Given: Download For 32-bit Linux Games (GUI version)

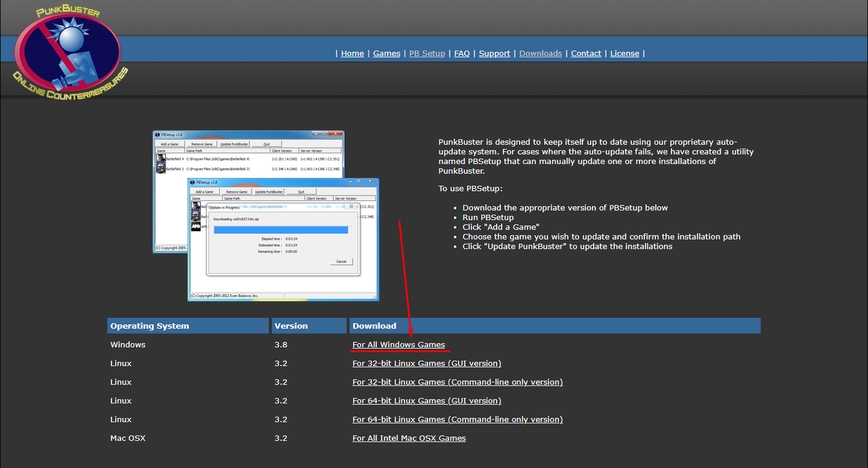Looking at the screenshot, I should (x=427, y=364).
